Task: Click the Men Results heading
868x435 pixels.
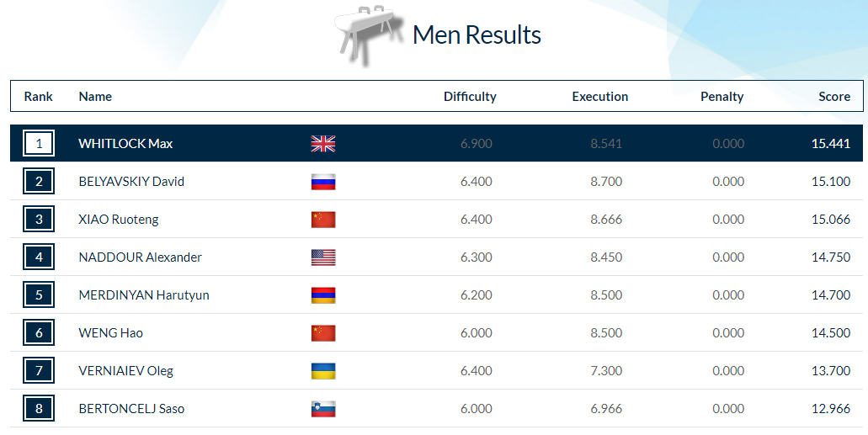Action: pos(477,34)
